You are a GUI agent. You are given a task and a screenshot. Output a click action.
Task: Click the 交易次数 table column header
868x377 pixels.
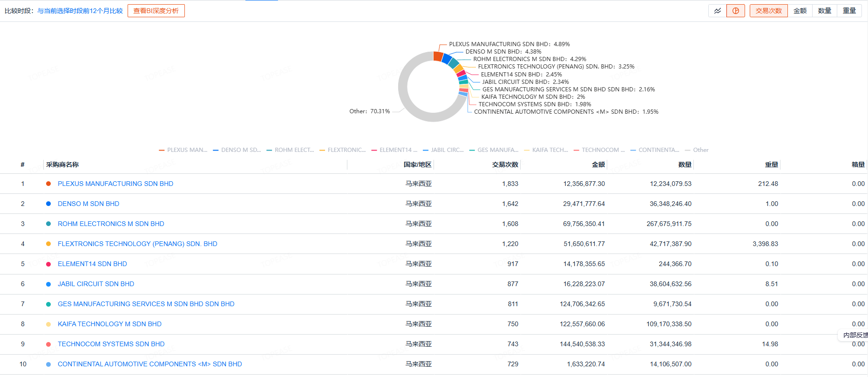click(505, 165)
